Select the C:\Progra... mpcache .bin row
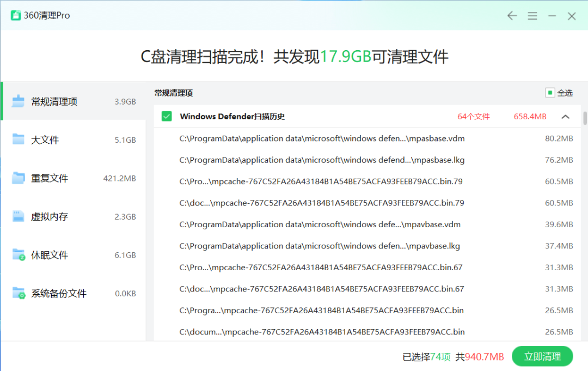Screen dimensions: 588x371 pyautogui.click(x=367, y=310)
